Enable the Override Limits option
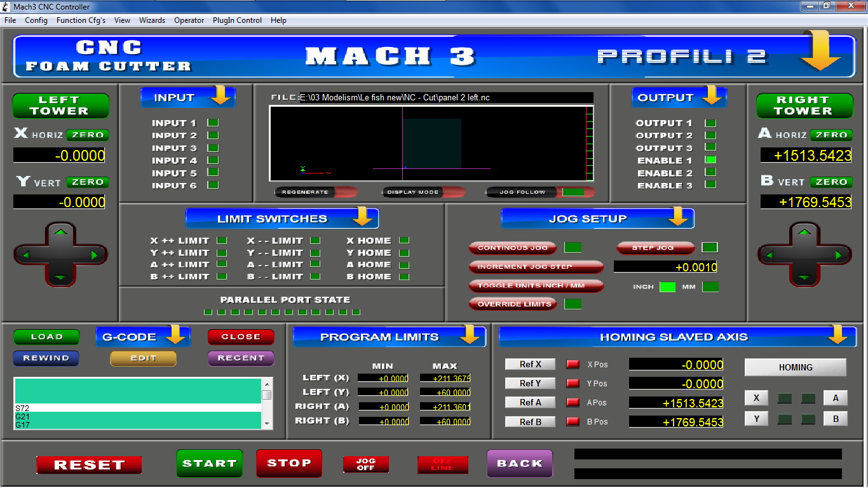Screen dimensions: 868x488 [513, 304]
